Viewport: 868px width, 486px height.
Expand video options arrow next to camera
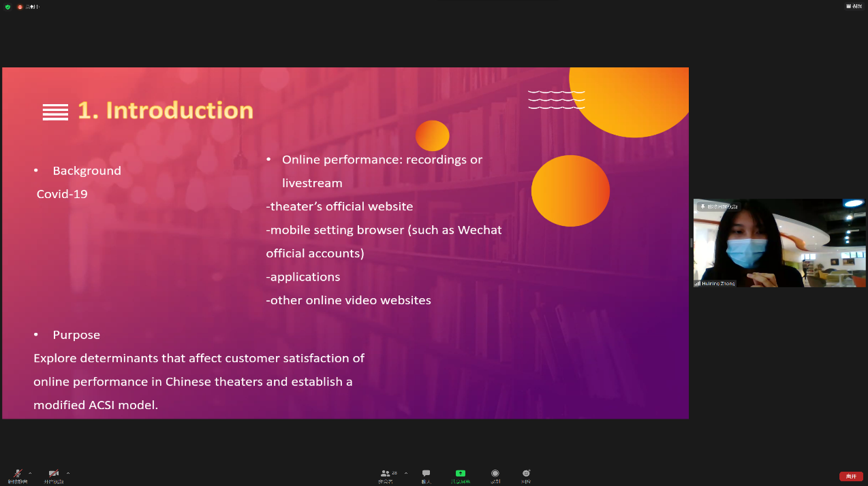tap(68, 473)
